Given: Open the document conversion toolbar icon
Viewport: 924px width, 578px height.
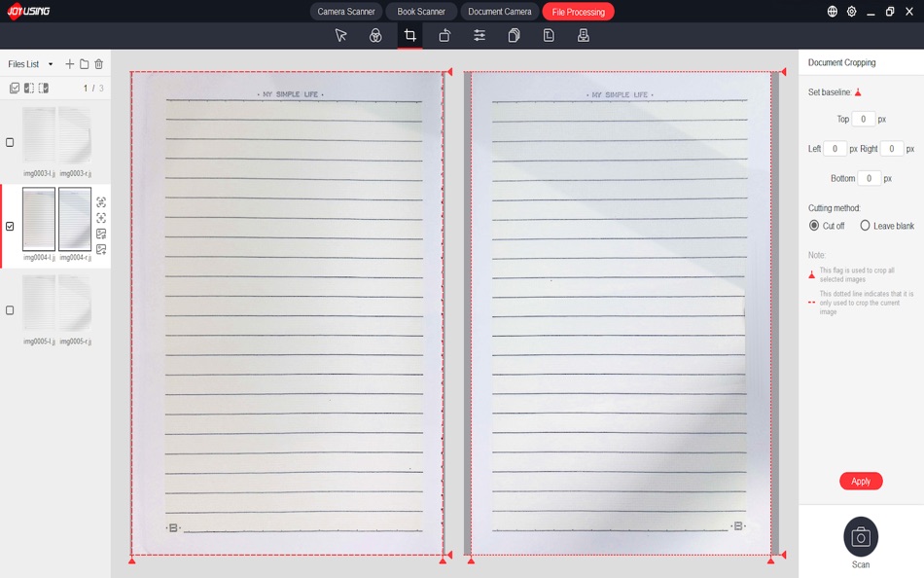Looking at the screenshot, I should pos(549,35).
